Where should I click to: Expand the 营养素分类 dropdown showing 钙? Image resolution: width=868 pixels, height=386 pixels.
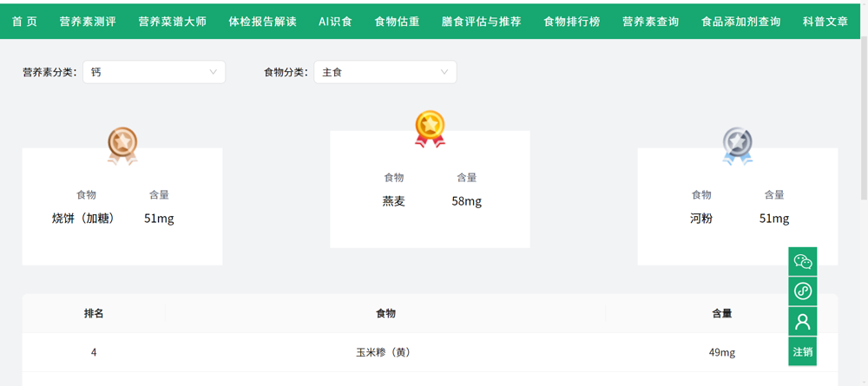[x=154, y=72]
